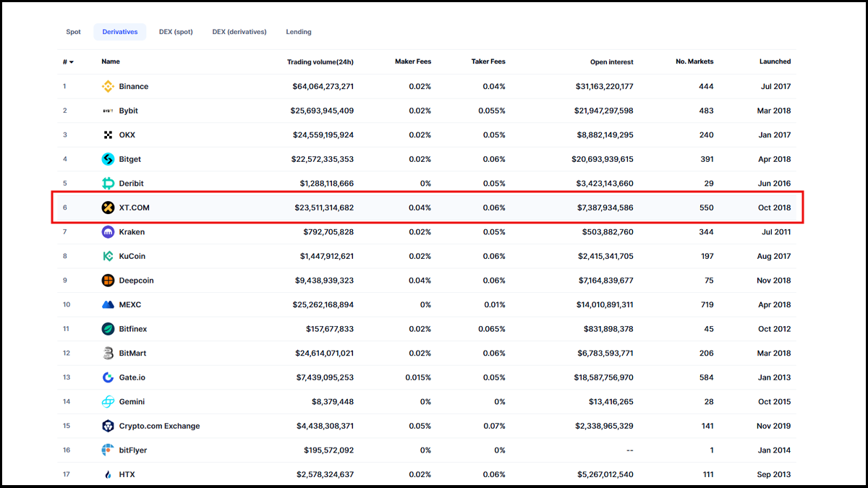This screenshot has width=868, height=488.
Task: Click the Deribit logo icon
Action: coord(108,184)
